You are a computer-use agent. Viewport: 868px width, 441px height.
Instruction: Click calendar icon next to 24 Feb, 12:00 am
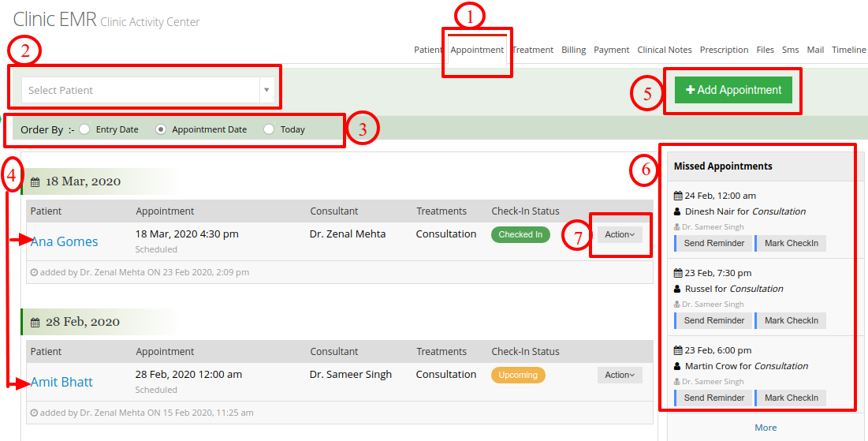pos(678,196)
